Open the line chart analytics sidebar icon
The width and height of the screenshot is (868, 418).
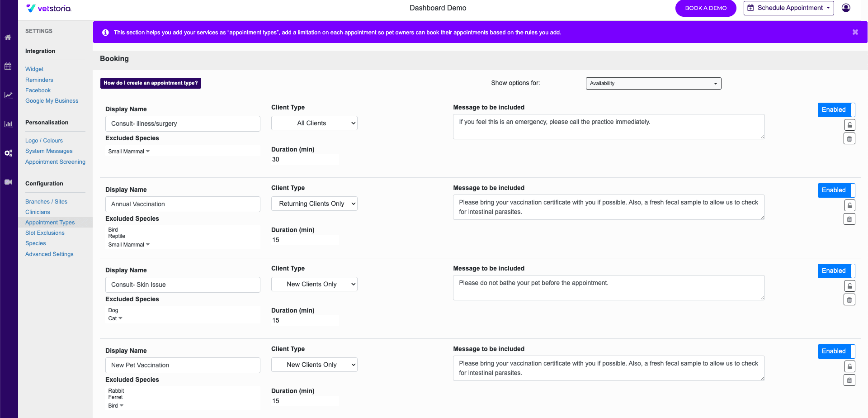tap(8, 95)
